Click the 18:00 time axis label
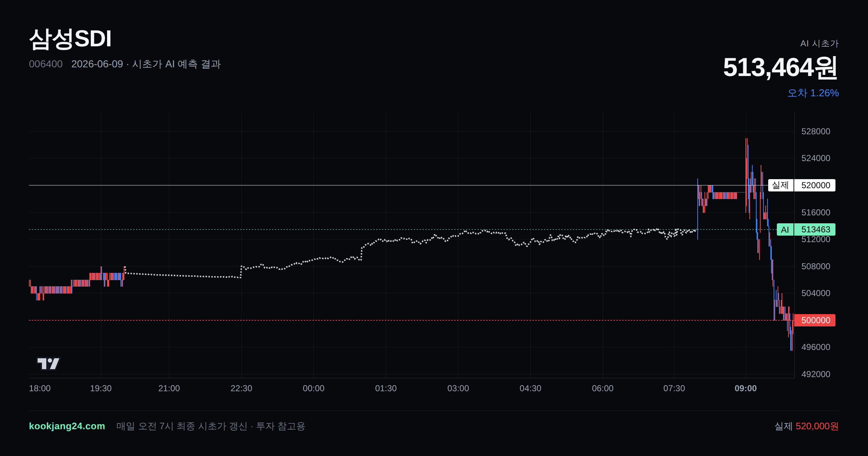Screen dimensions: 868x456 (40, 388)
